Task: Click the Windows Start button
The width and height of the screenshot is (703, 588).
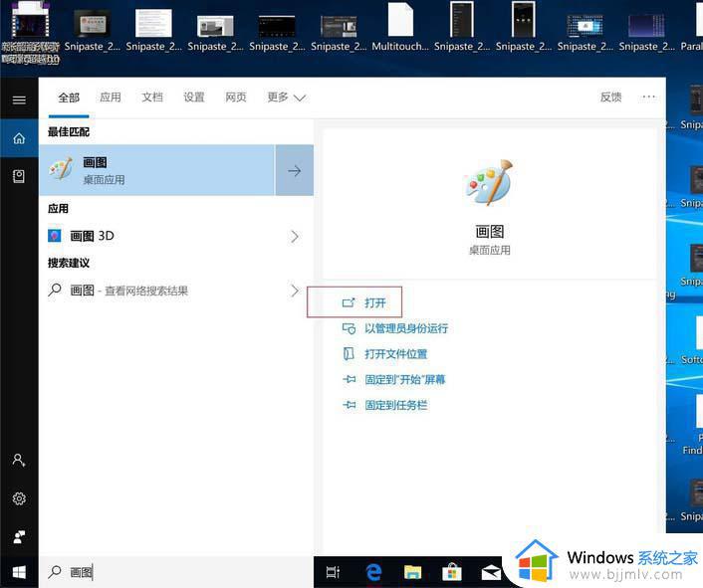Action: click(19, 572)
